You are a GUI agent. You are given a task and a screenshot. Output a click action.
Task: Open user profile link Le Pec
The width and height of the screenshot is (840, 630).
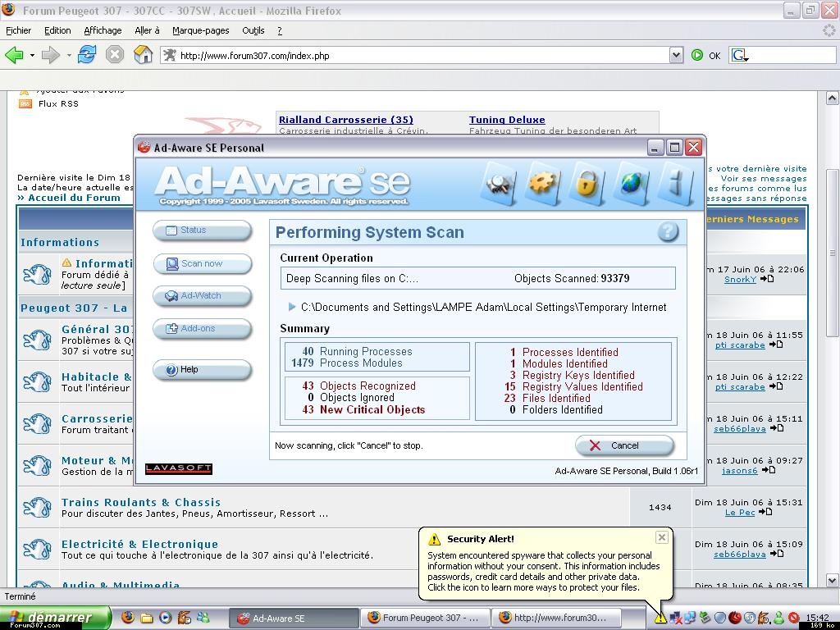pyautogui.click(x=739, y=512)
